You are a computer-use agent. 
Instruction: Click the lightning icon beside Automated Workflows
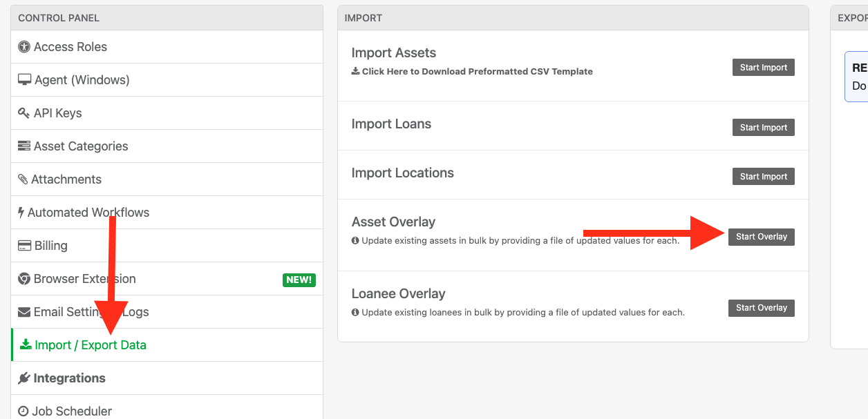21,212
